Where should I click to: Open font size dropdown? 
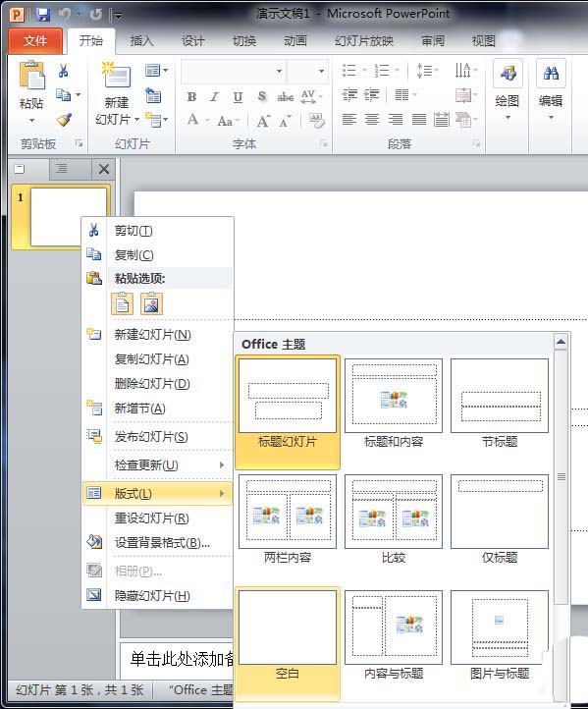(321, 71)
